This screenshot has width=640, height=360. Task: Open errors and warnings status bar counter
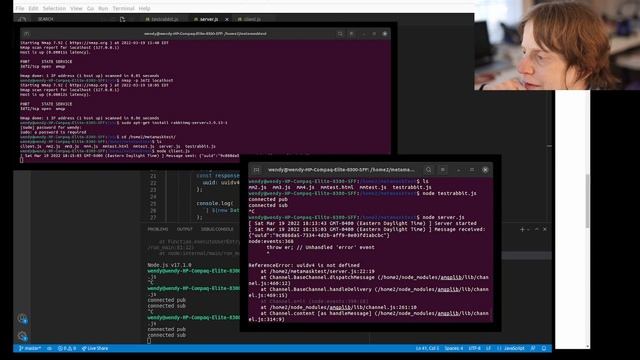67,348
